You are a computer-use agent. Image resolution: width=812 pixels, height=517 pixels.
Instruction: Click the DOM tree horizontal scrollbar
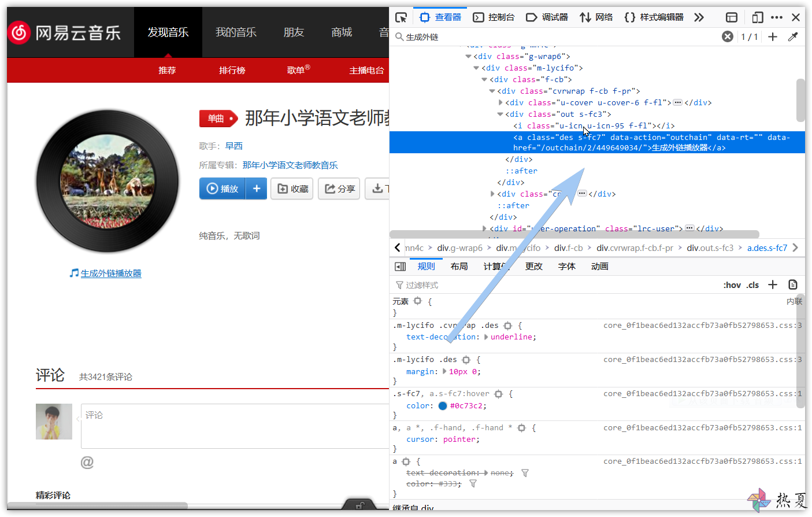point(574,234)
